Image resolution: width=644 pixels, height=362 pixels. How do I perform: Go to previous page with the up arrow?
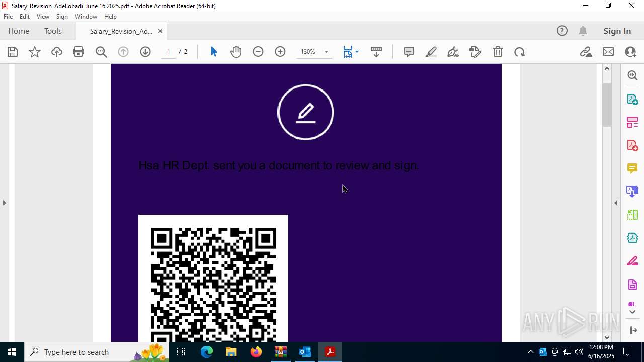123,52
